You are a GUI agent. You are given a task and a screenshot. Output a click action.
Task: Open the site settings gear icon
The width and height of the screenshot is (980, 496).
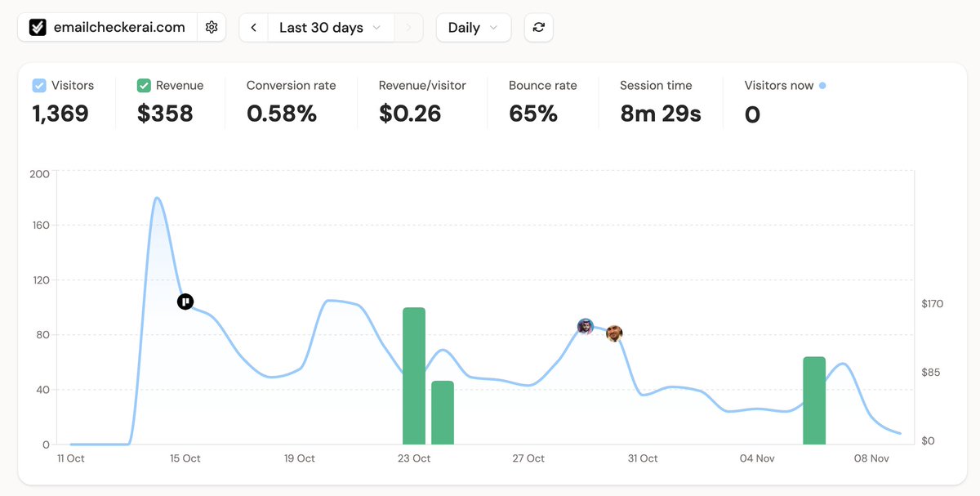click(x=212, y=27)
